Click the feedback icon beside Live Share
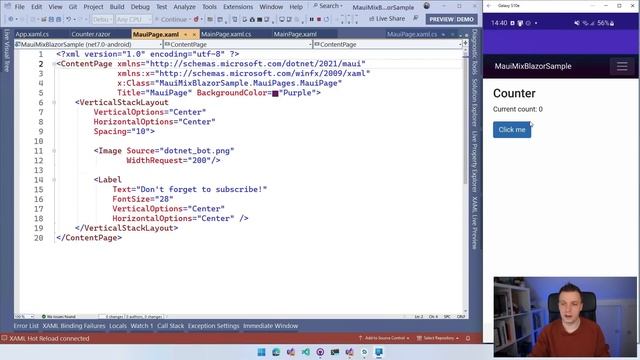The image size is (640, 360). pos(416,18)
